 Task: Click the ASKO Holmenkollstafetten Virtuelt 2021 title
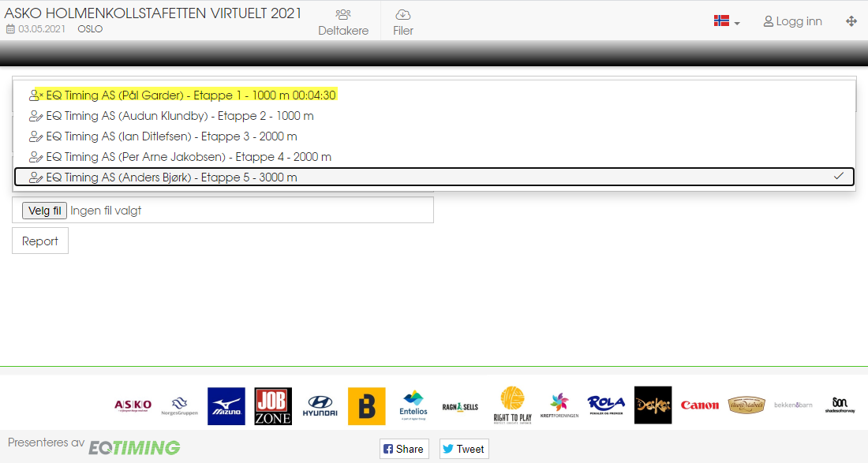tap(153, 13)
